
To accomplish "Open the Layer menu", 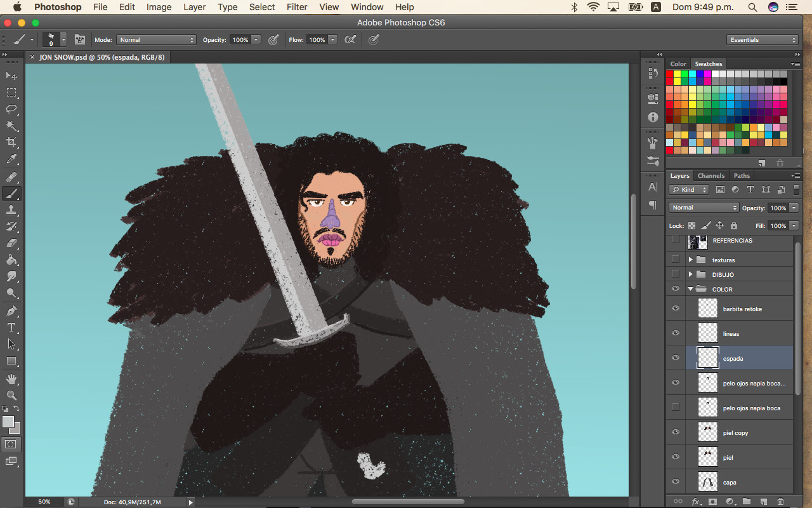I will (x=194, y=7).
